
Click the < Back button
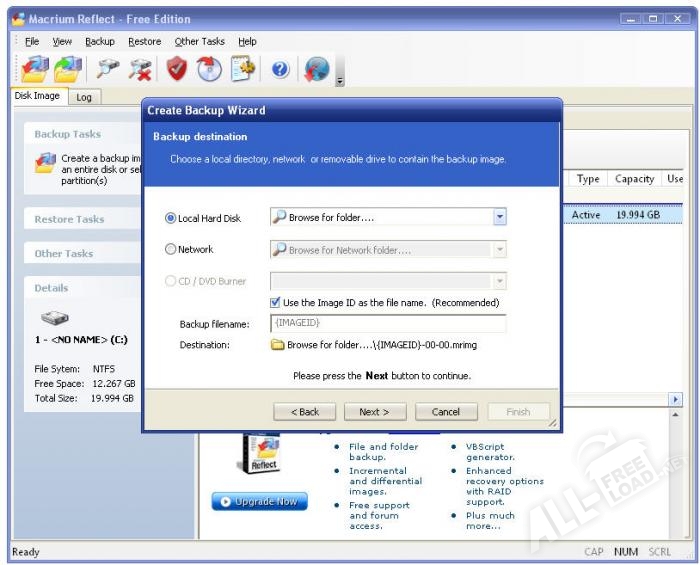305,412
